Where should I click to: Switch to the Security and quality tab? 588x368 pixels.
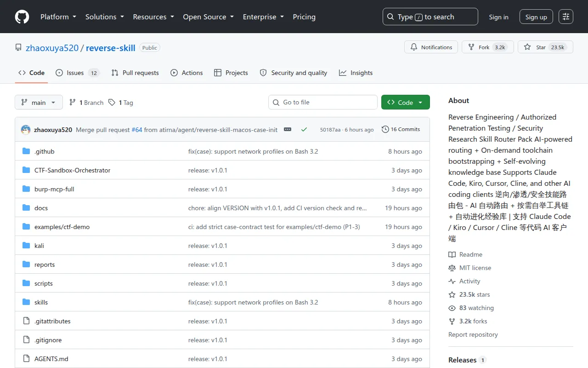tap(294, 73)
